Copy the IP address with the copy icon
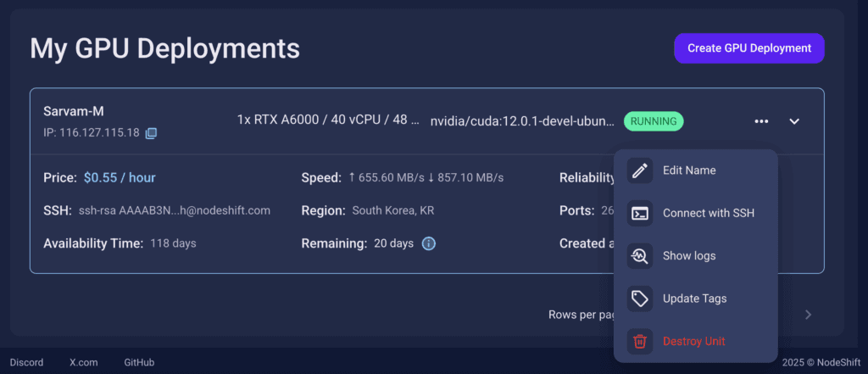Viewport: 868px width, 374px height. tap(151, 133)
